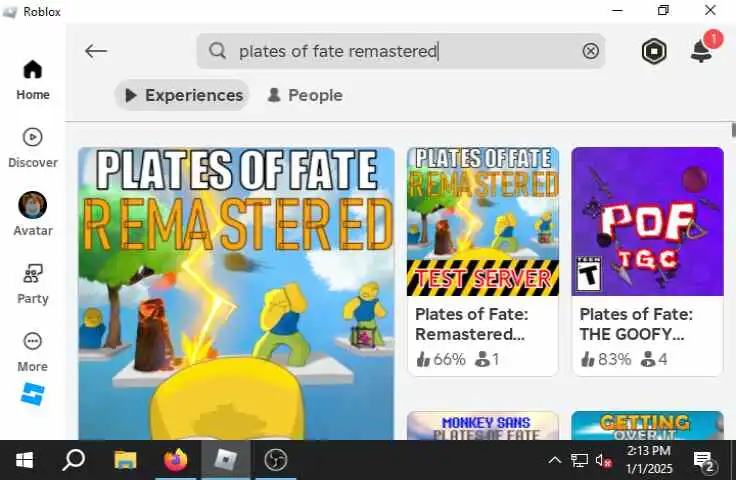Click the player count "1" on Test Server card

(487, 359)
